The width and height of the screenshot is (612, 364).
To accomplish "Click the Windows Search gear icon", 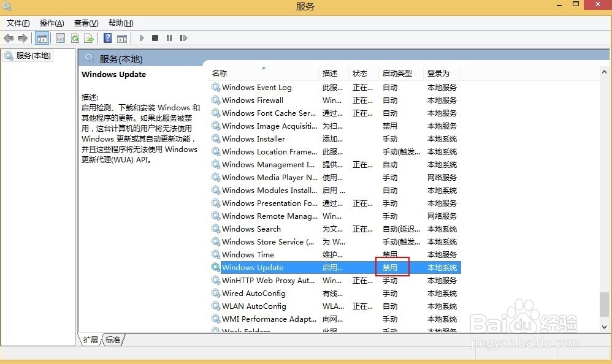I will 216,228.
